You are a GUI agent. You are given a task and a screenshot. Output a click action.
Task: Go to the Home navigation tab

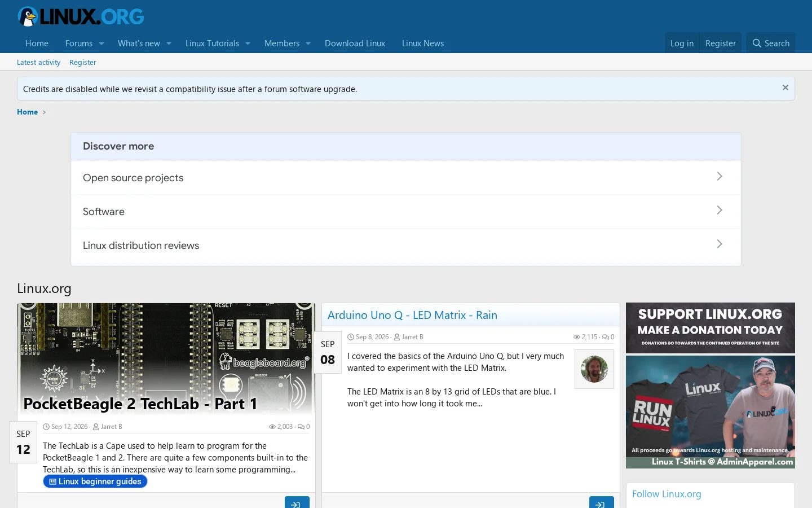tap(37, 43)
